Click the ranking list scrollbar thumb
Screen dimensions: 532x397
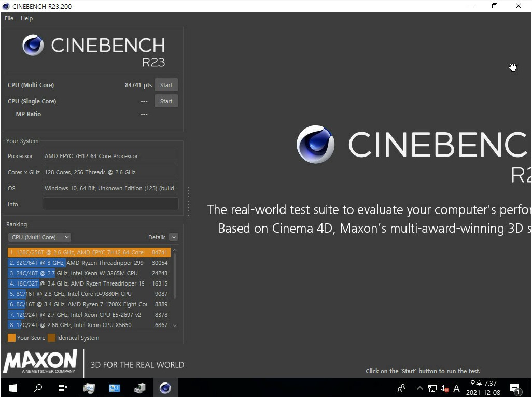(x=175, y=276)
